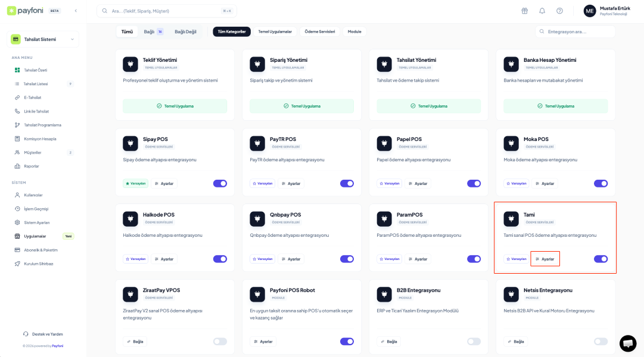Click the Kurulum Sihirbazı rocket icon
The height and width of the screenshot is (357, 644).
click(x=18, y=264)
